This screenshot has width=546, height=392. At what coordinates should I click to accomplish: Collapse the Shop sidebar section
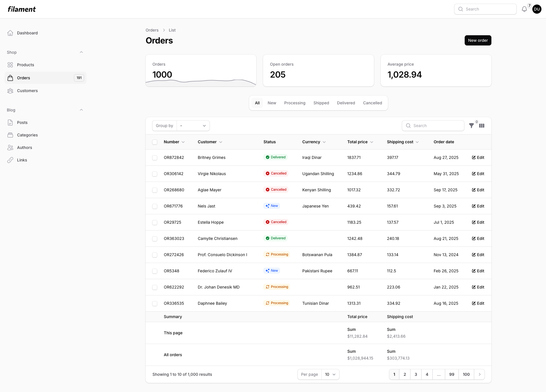coord(81,52)
